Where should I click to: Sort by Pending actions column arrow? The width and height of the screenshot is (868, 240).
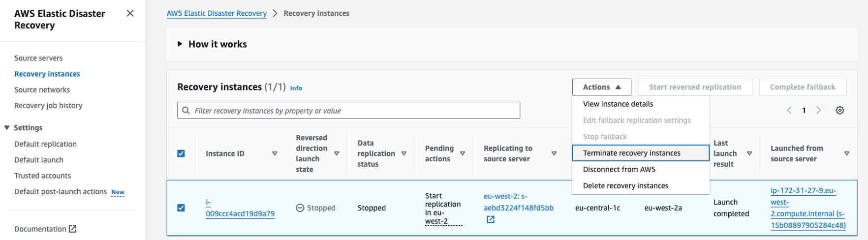[463, 153]
